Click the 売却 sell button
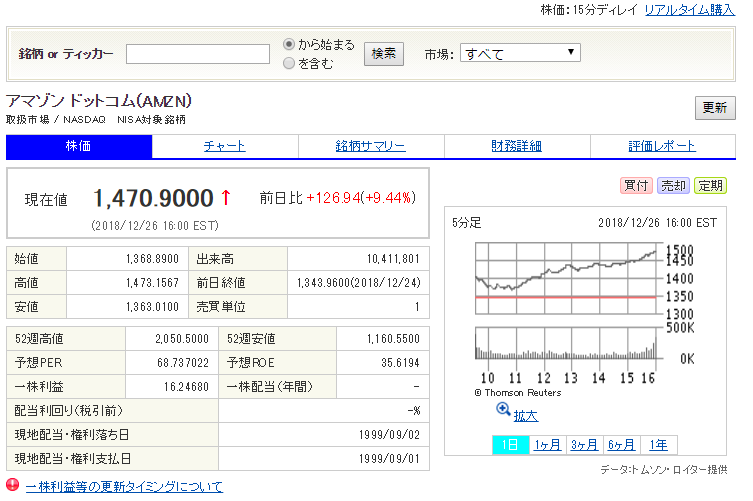753x501 pixels. click(x=673, y=185)
